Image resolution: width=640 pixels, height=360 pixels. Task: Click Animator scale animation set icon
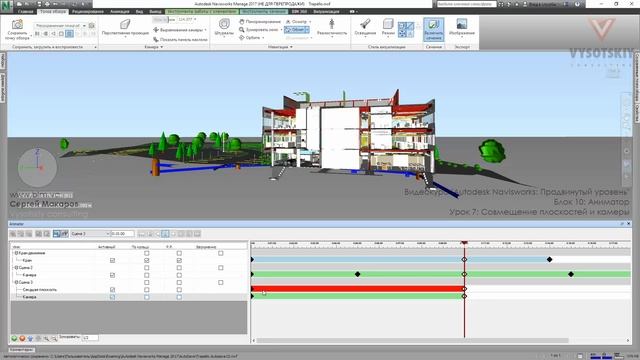click(29, 234)
